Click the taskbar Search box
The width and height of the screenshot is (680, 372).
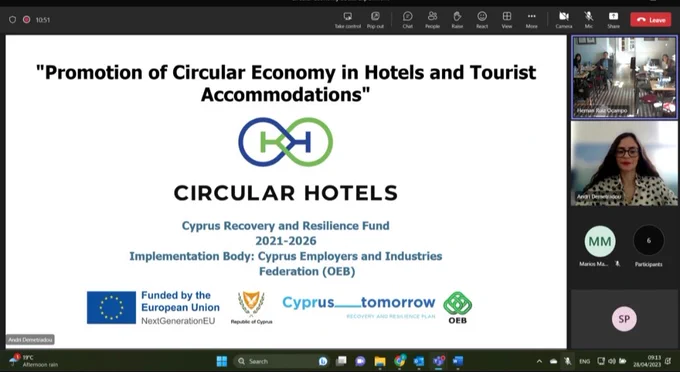point(281,361)
